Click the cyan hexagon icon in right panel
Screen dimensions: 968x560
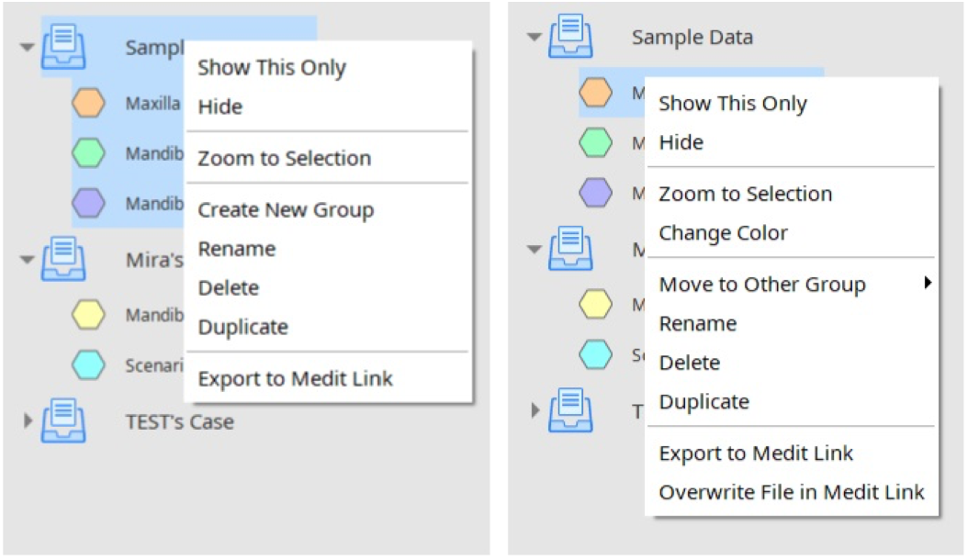point(596,354)
